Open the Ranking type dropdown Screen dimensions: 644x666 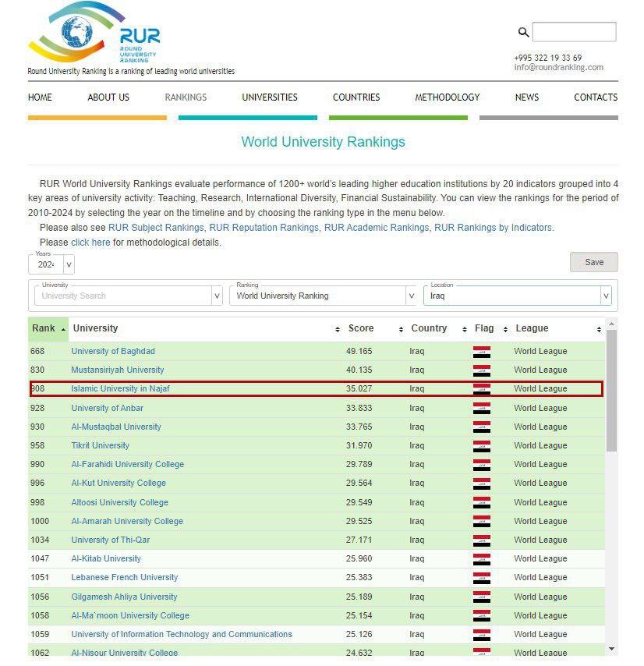click(411, 296)
